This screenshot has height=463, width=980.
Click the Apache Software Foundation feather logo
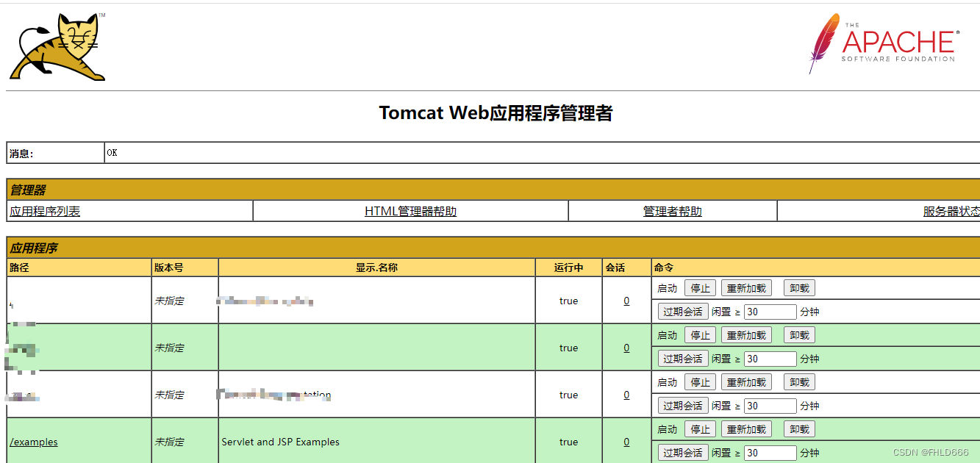tap(882, 44)
